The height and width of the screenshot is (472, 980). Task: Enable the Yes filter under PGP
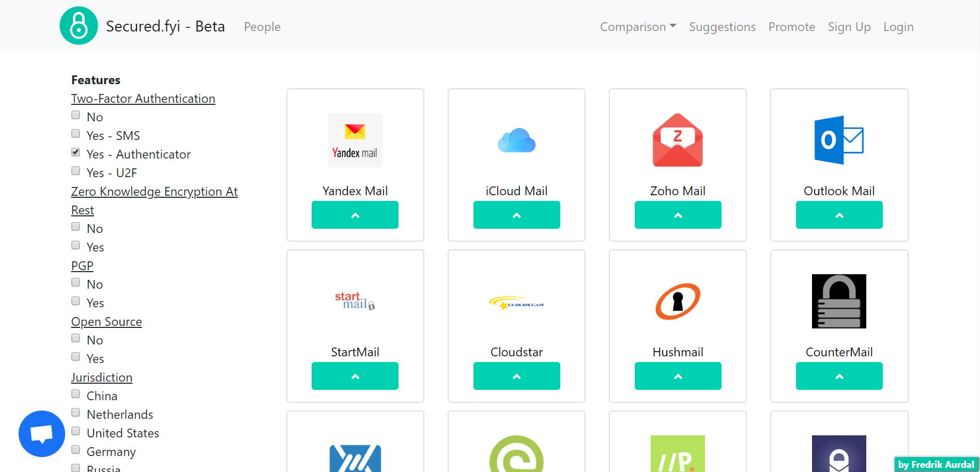click(x=75, y=301)
